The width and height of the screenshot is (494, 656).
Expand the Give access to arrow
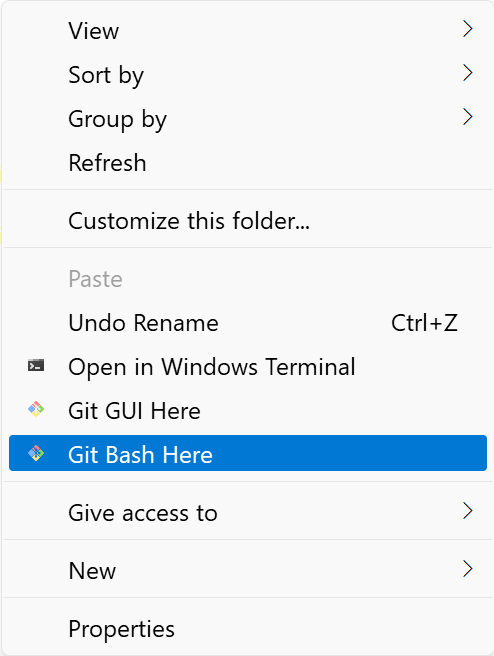pos(468,511)
